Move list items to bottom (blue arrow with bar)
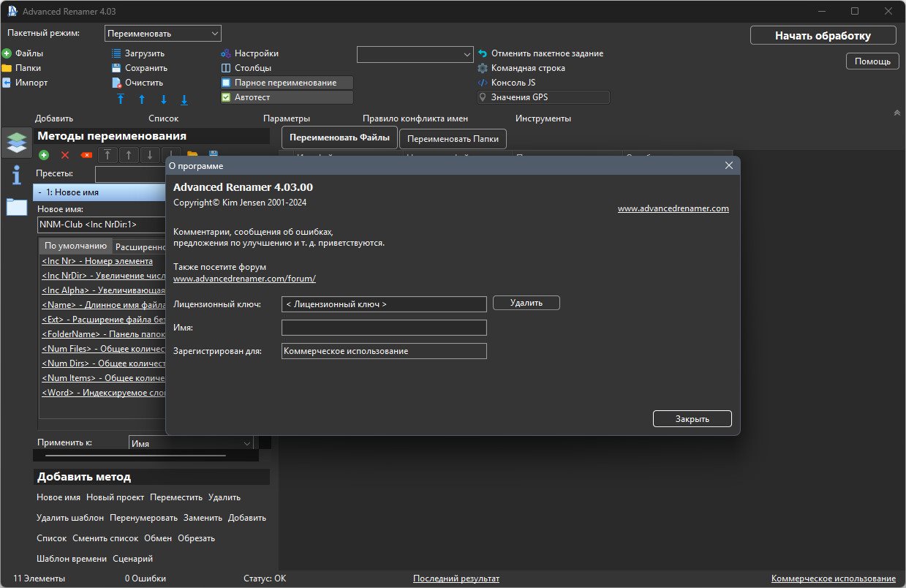 [184, 99]
